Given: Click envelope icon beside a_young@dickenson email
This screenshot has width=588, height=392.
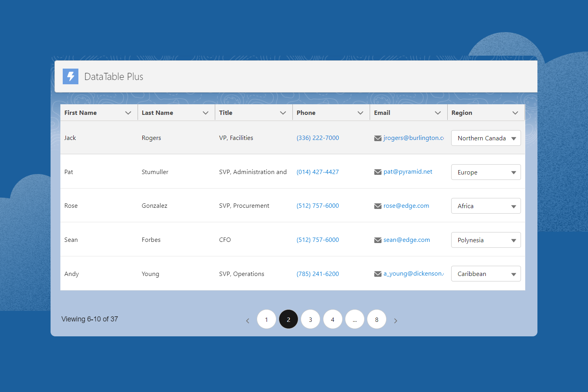Looking at the screenshot, I should click(x=378, y=274).
